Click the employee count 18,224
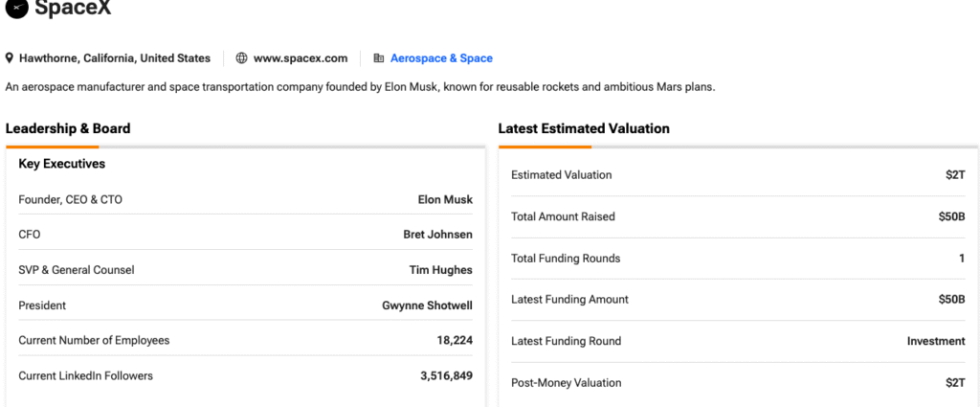The height and width of the screenshot is (407, 980). 455,341
